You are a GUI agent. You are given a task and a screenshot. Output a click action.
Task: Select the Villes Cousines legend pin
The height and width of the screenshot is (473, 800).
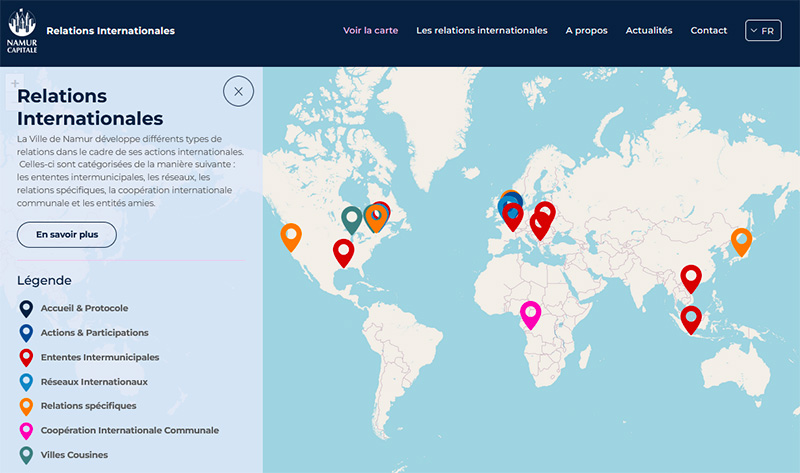(x=26, y=455)
